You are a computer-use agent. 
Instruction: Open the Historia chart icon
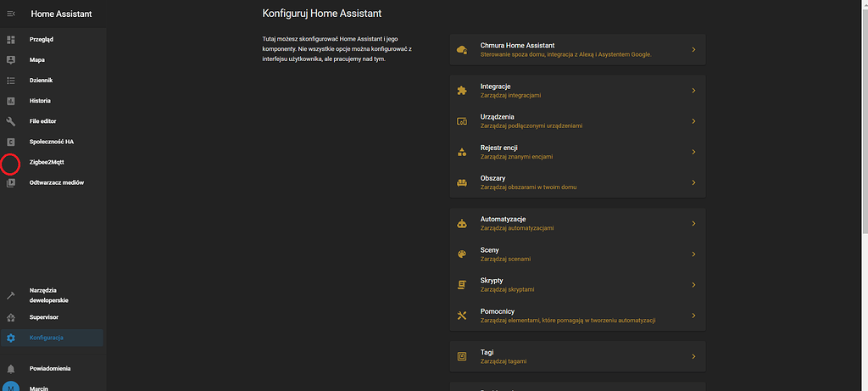point(11,101)
